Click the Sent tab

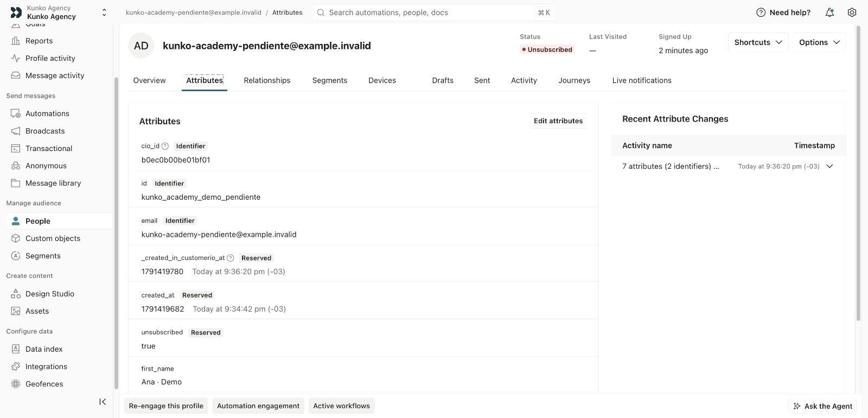point(482,80)
